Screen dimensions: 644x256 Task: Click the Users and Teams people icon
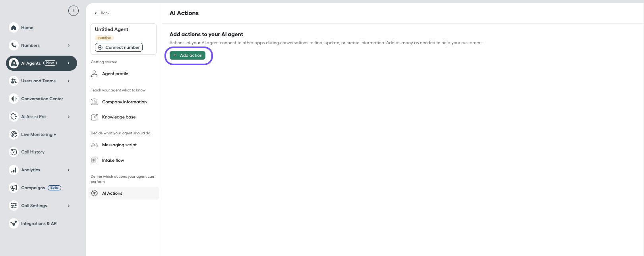[14, 81]
